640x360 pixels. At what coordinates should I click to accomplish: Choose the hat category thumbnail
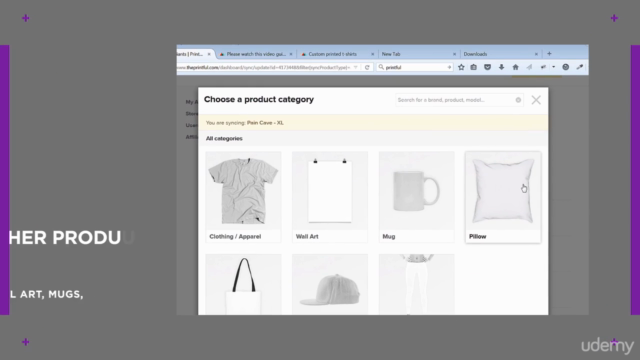330,284
